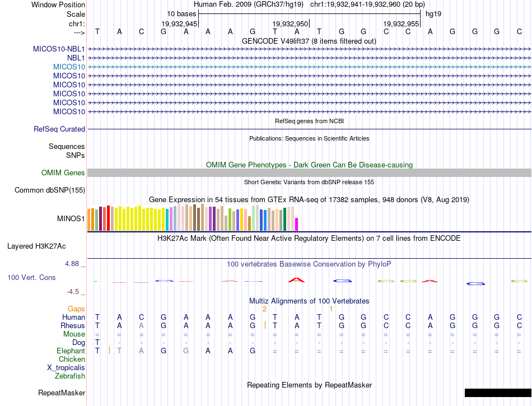Select the Rhesus alignment row label
Image resolution: width=532 pixels, height=406 pixels.
click(x=73, y=325)
